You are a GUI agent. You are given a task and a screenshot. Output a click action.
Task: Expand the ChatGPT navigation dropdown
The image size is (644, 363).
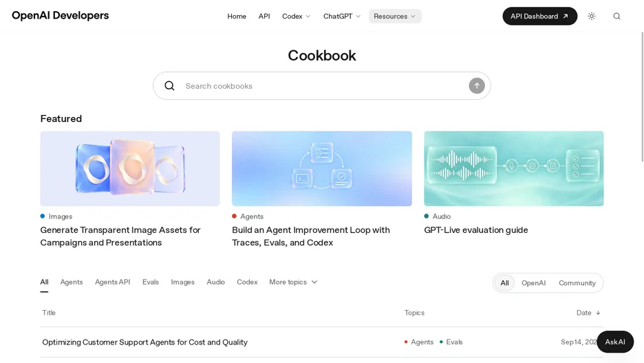[x=342, y=16]
